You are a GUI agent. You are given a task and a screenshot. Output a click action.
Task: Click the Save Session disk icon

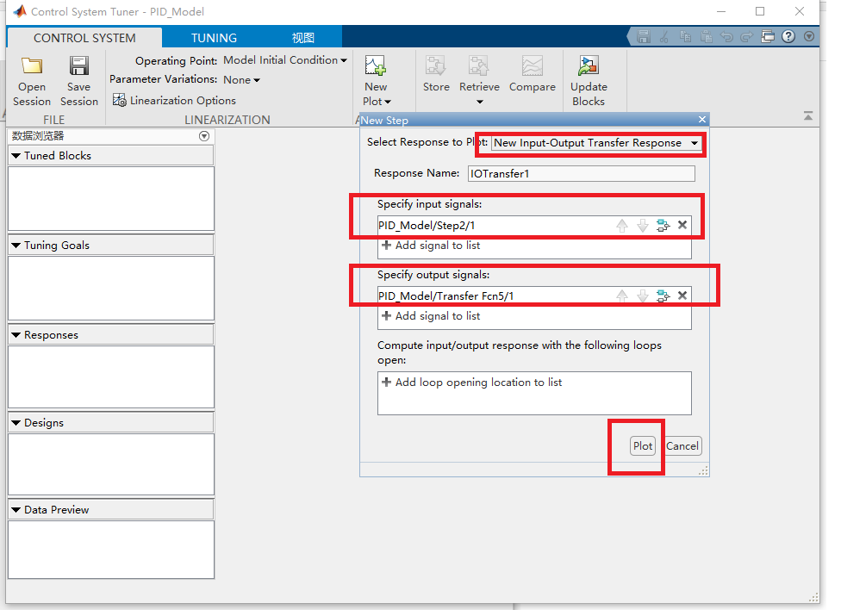(79, 66)
